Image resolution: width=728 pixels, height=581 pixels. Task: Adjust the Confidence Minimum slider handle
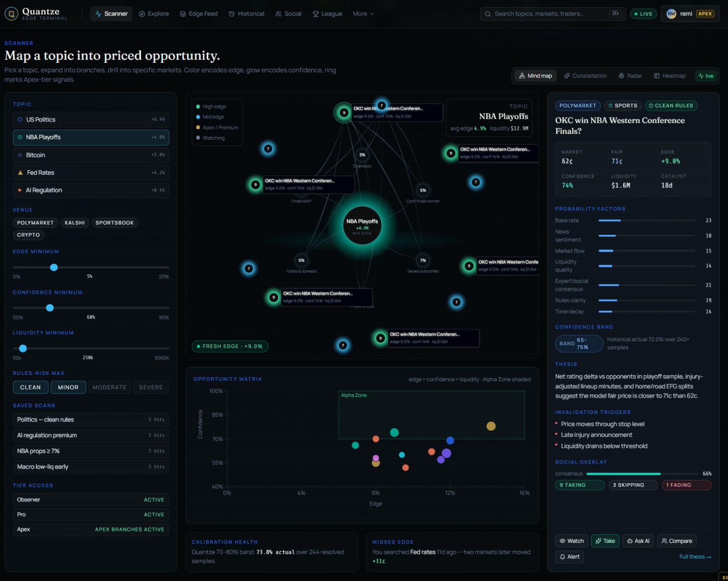(x=50, y=308)
